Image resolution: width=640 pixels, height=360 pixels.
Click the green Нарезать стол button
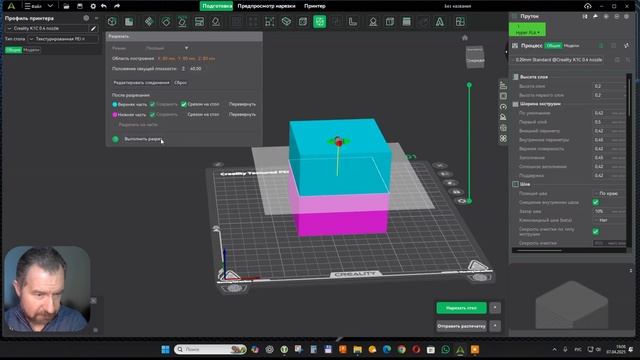click(461, 308)
